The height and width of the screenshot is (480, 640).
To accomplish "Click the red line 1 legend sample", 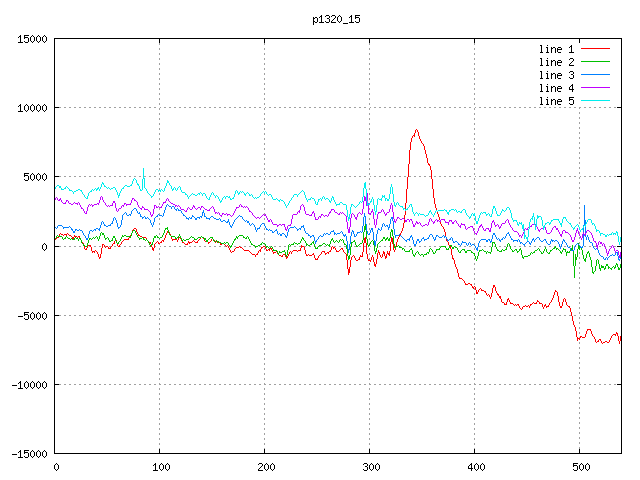I will [596, 49].
